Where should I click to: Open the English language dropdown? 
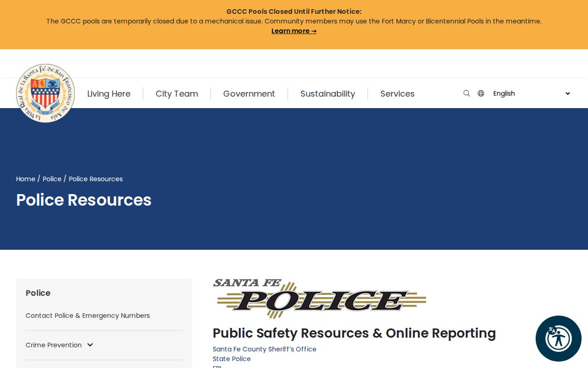[x=531, y=93]
